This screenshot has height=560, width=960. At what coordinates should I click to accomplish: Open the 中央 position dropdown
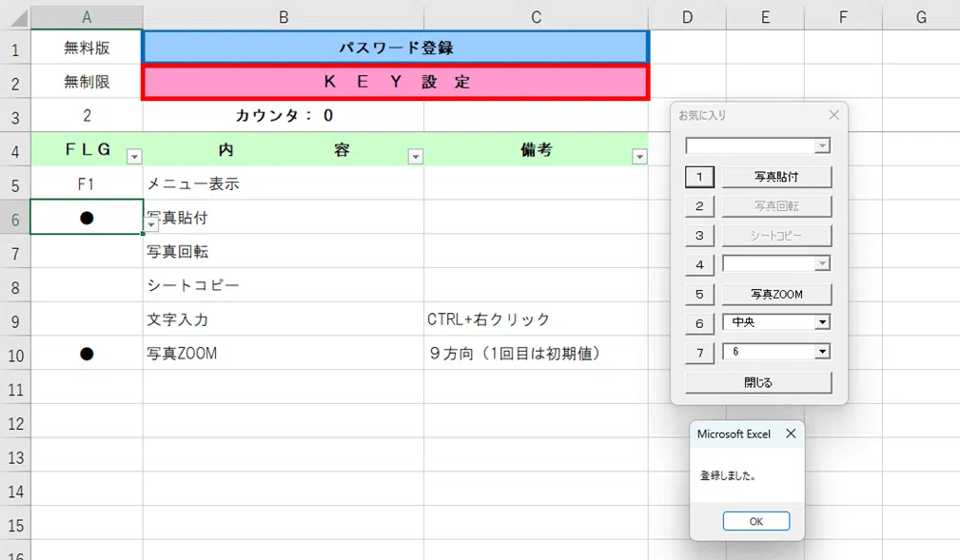pos(822,322)
